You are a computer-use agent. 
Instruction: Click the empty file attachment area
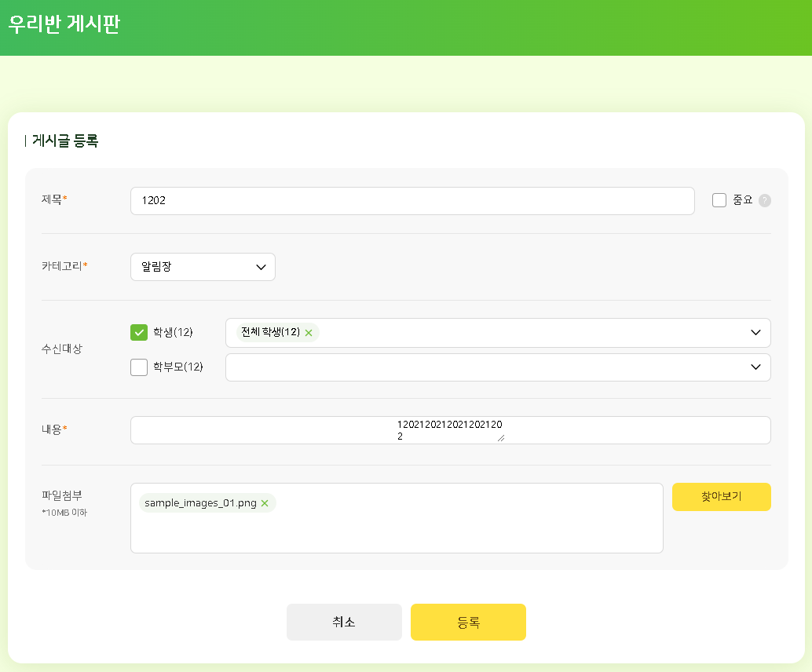[x=397, y=532]
